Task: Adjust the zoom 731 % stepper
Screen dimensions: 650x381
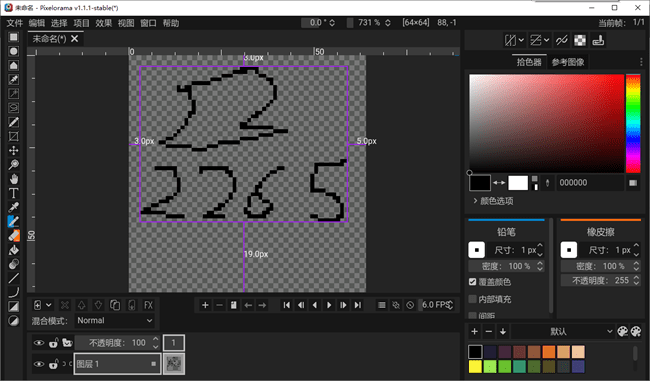Action: [x=388, y=23]
